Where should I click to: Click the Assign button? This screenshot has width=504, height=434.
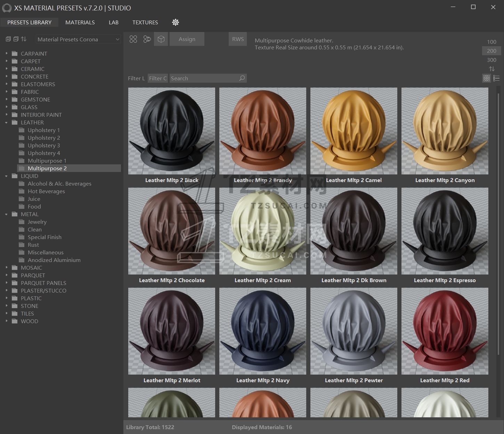pos(187,39)
